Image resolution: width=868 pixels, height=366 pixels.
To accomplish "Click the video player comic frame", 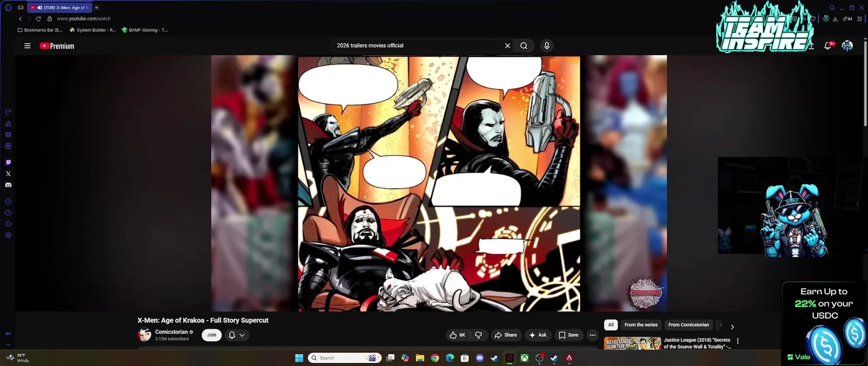I will pyautogui.click(x=439, y=183).
